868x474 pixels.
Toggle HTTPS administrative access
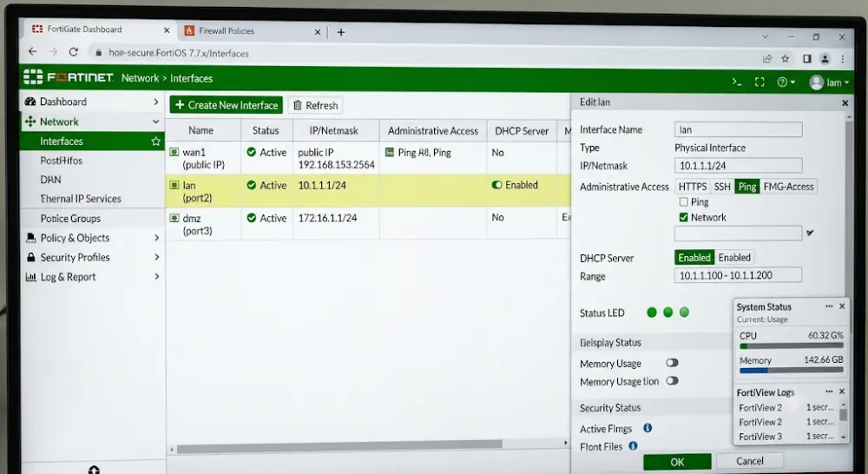[693, 187]
